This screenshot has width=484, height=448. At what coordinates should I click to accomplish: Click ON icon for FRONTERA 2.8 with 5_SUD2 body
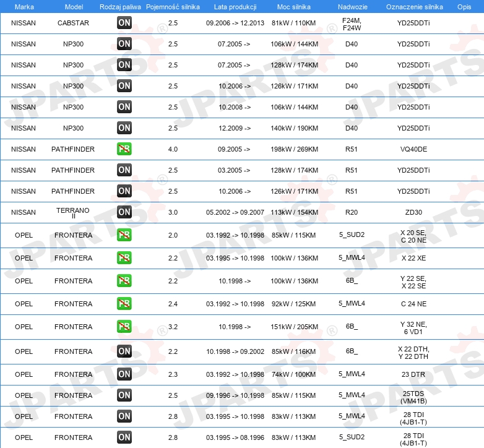tap(124, 437)
